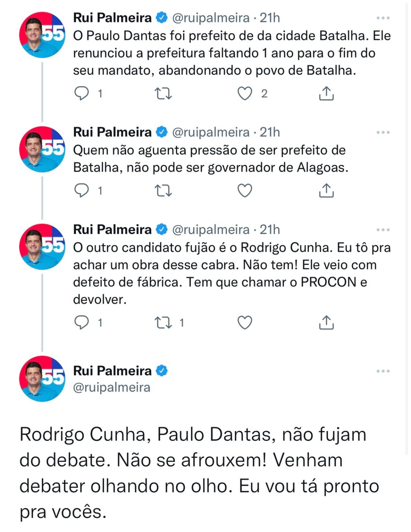This screenshot has width=411, height=532.
Task: Open more options on the main tweet
Action: tap(383, 371)
